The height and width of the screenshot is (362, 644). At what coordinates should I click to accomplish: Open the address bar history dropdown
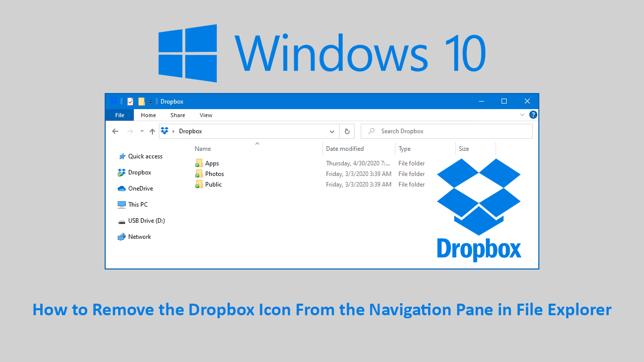[x=332, y=131]
